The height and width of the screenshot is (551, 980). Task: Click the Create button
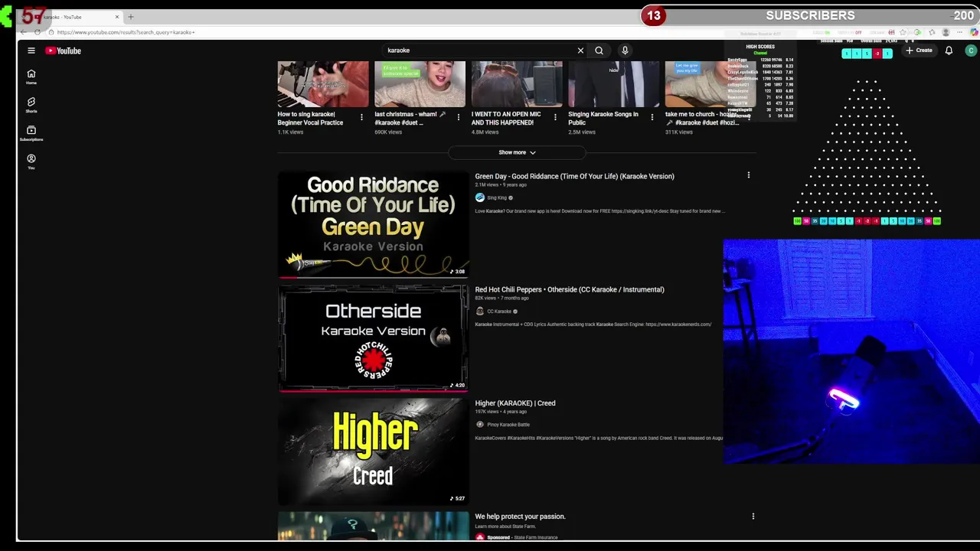[x=919, y=51]
